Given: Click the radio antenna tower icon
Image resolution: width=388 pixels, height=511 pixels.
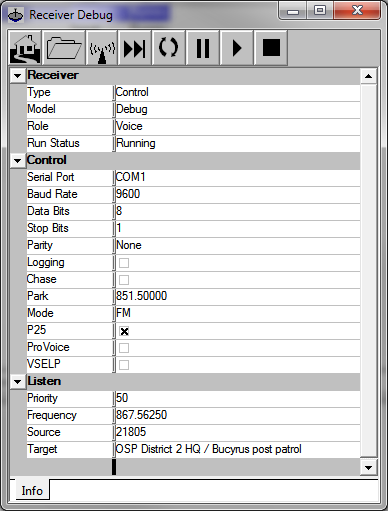Looking at the screenshot, I should click(102, 48).
